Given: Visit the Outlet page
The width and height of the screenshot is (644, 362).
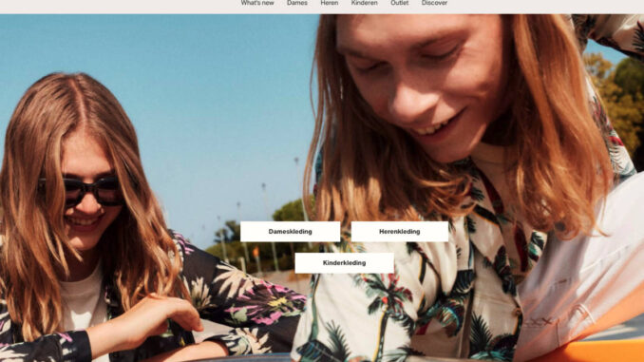Looking at the screenshot, I should (399, 3).
